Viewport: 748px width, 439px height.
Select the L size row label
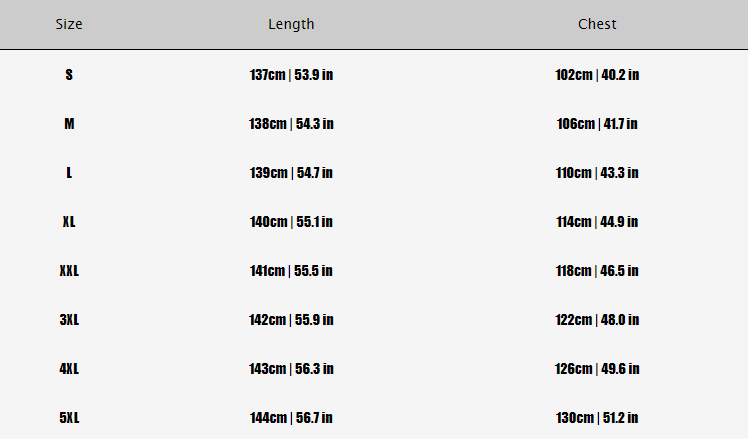click(x=69, y=173)
